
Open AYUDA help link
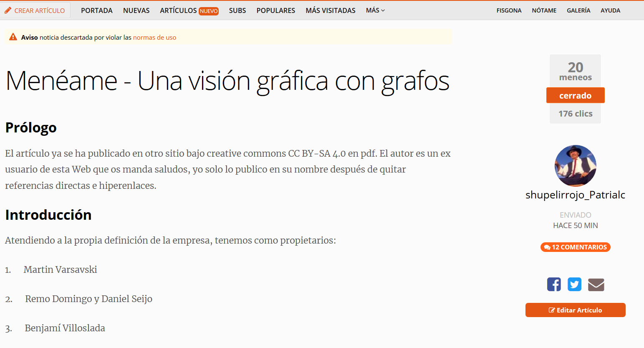[x=611, y=10]
